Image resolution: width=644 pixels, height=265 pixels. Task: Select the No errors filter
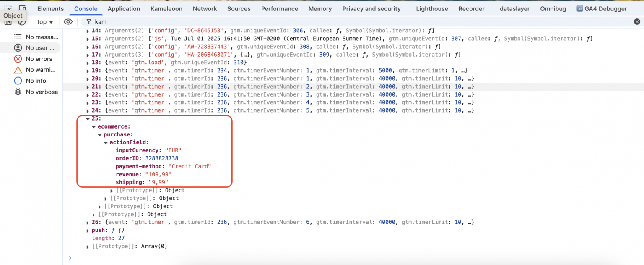[39, 59]
